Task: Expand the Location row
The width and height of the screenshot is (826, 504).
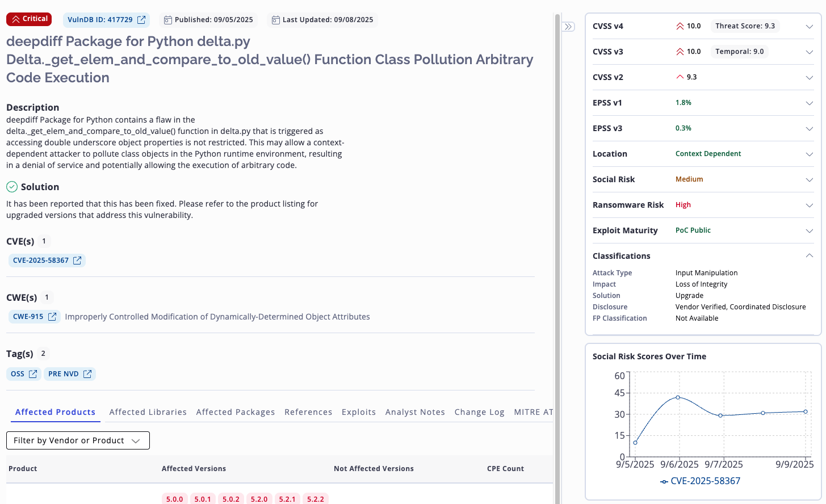Action: pyautogui.click(x=810, y=154)
